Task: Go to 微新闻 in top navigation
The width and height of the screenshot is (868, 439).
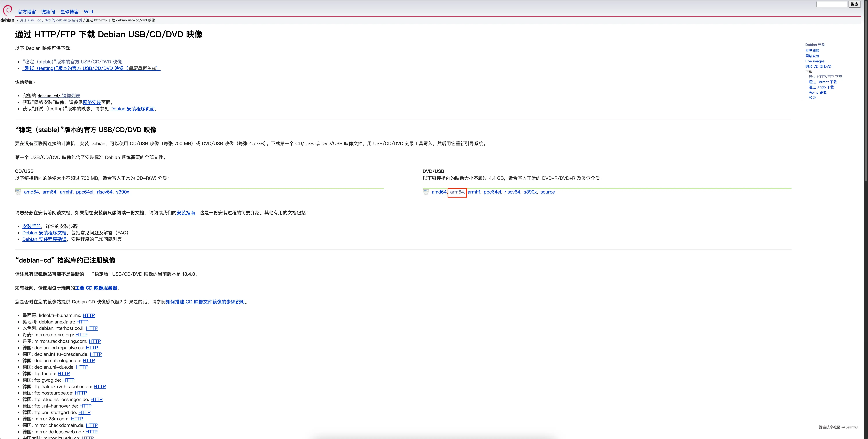Action: (x=48, y=12)
